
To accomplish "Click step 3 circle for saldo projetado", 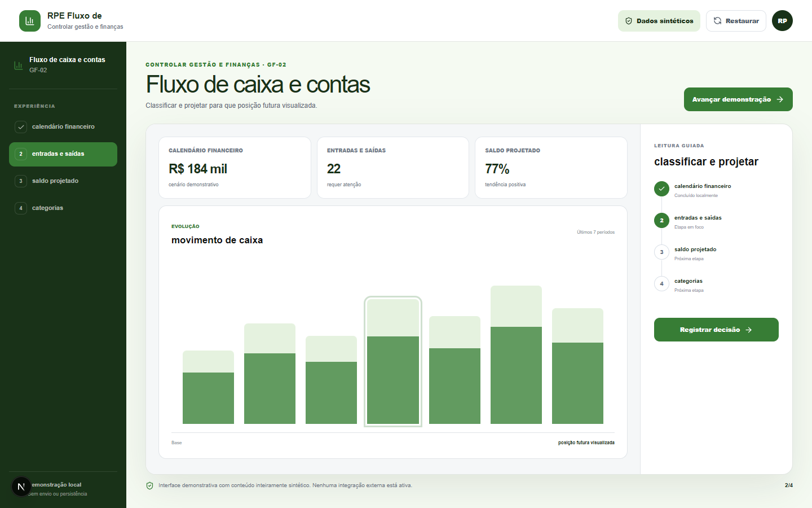I will [x=661, y=252].
